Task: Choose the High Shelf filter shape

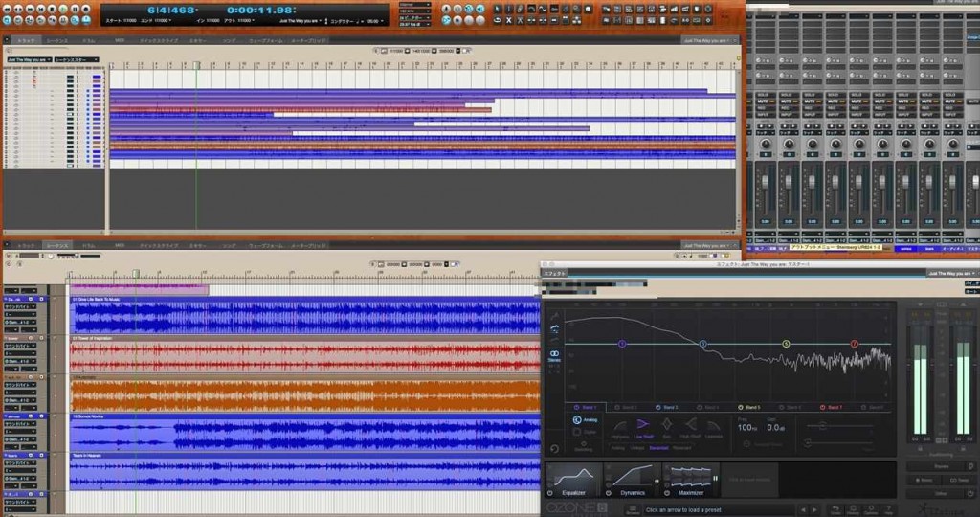Action: 690,428
